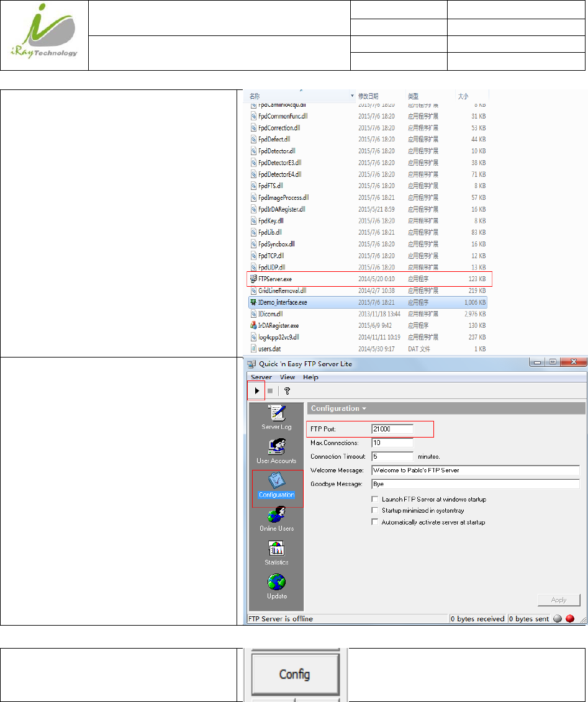Click the Max.Connections input field
This screenshot has height=702, width=588.
[392, 443]
